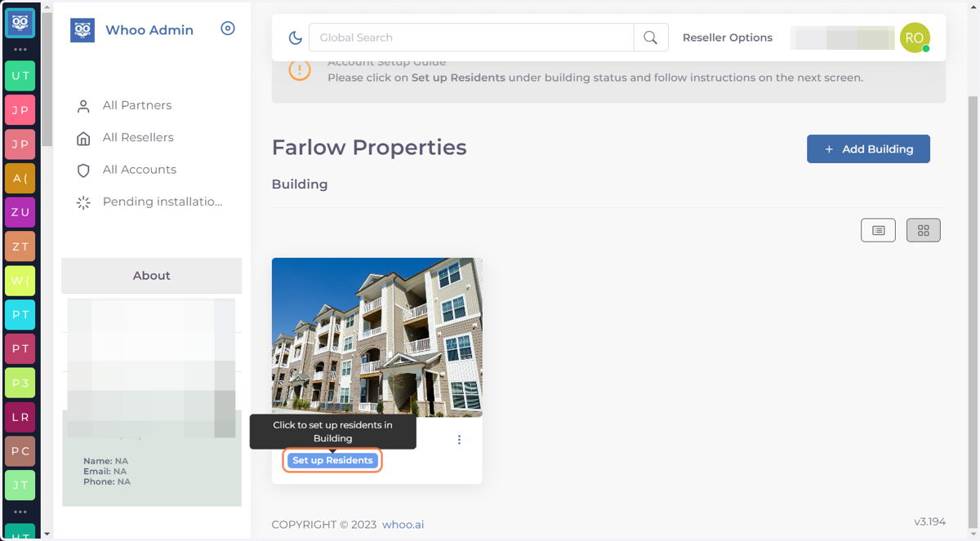Toggle dark mode with the moon icon
The width and height of the screenshot is (980, 541).
tap(296, 38)
